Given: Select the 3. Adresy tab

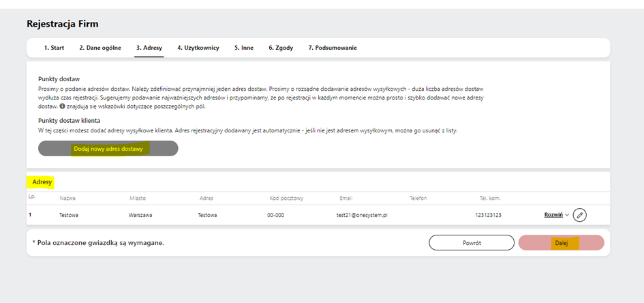Looking at the screenshot, I should pos(149,48).
